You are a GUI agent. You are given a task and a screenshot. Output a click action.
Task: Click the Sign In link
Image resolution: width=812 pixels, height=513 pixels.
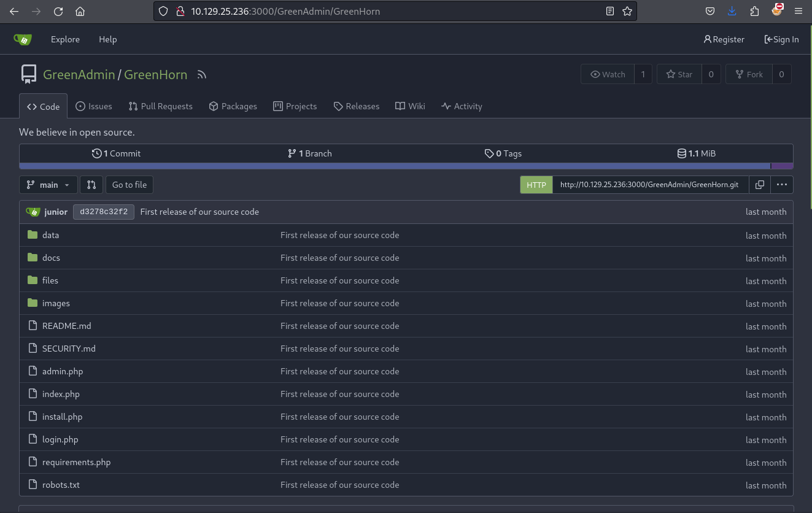781,39
